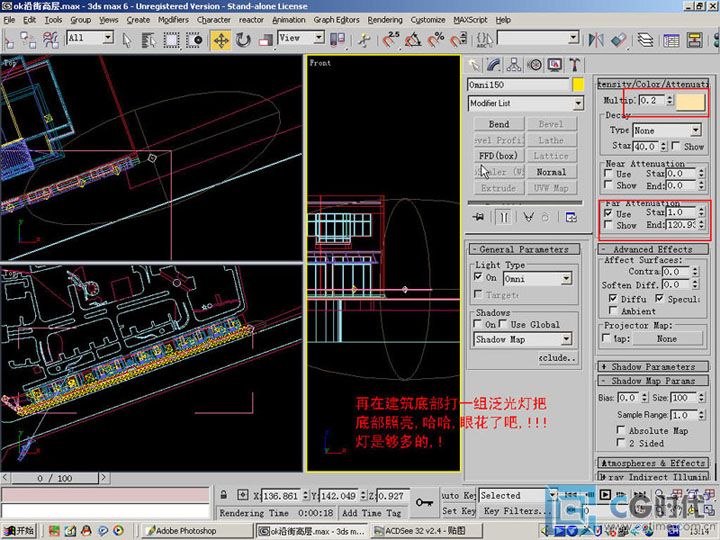Open the Create menu

(138, 20)
